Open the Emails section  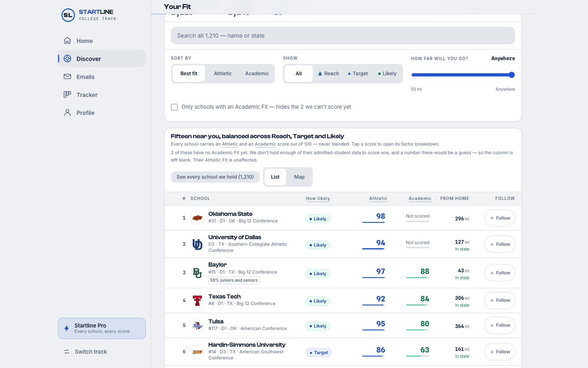(102, 77)
